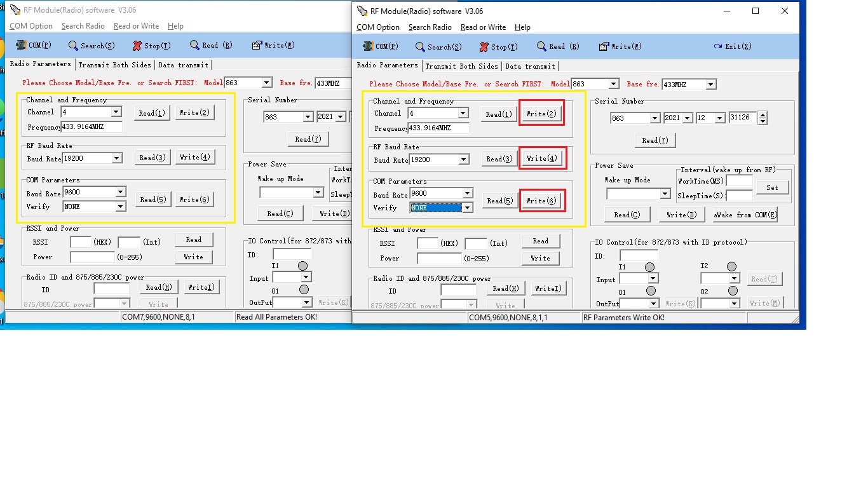Expand RF Baud Rate dropdown in right window

point(463,159)
